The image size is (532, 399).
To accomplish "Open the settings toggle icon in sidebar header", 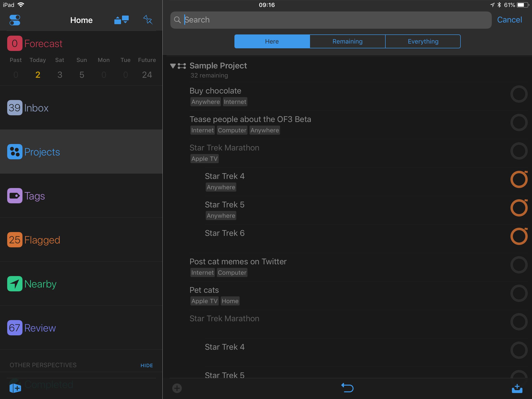I will pos(15,20).
